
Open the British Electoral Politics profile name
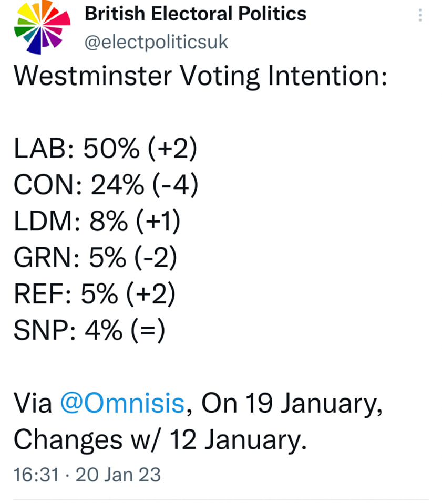pyautogui.click(x=196, y=14)
